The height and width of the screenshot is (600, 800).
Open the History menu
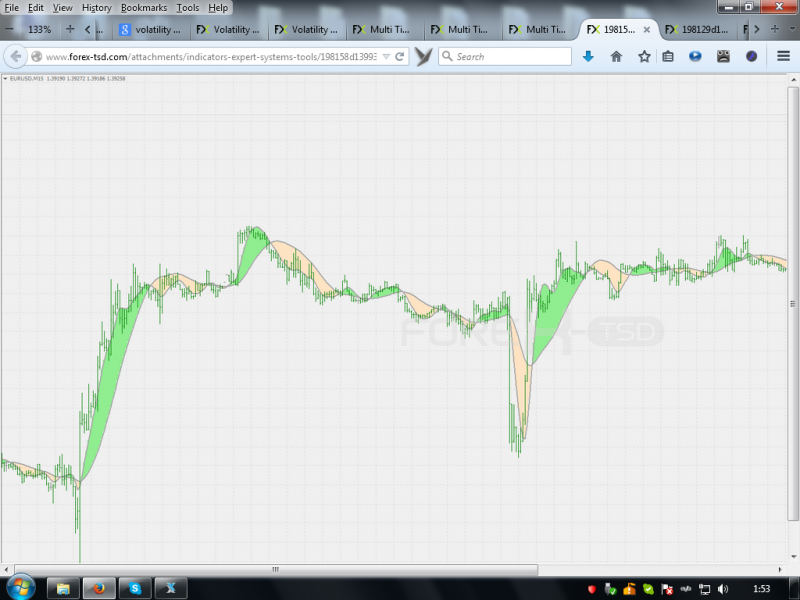tap(96, 8)
